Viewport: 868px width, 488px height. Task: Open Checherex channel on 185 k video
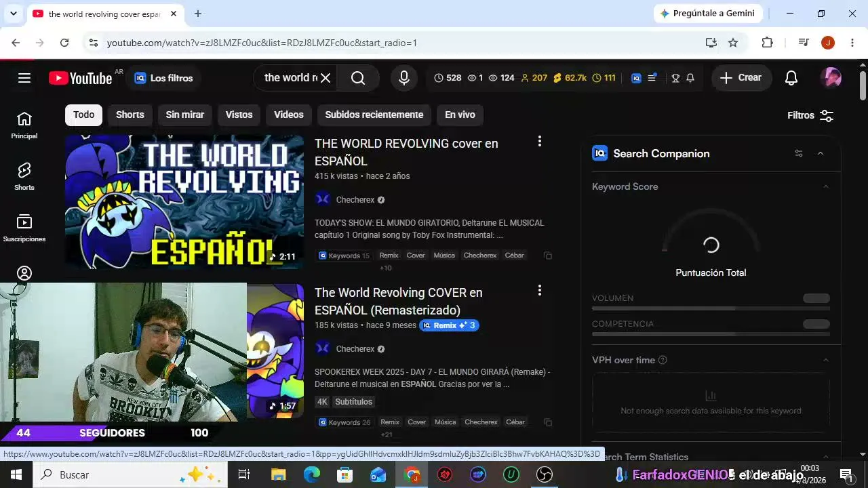(355, 349)
